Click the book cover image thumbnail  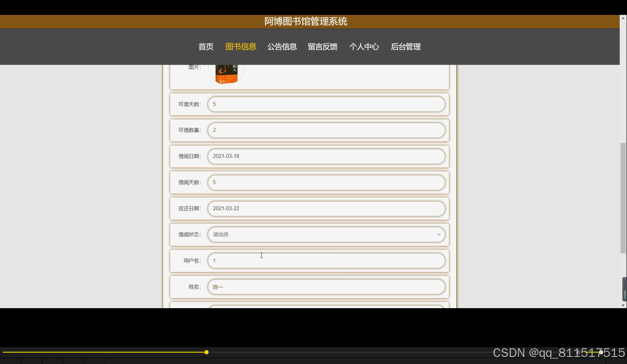click(226, 72)
